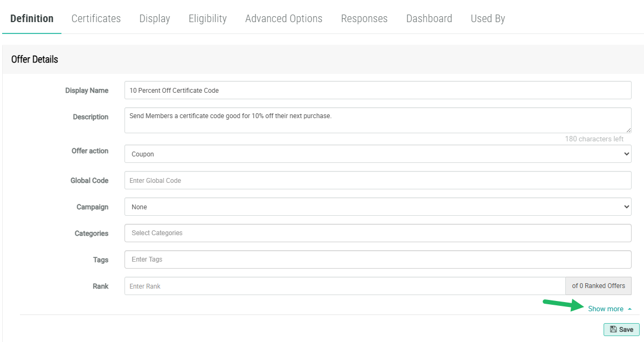Click the Show more link
The height and width of the screenshot is (342, 644).
pyautogui.click(x=605, y=309)
